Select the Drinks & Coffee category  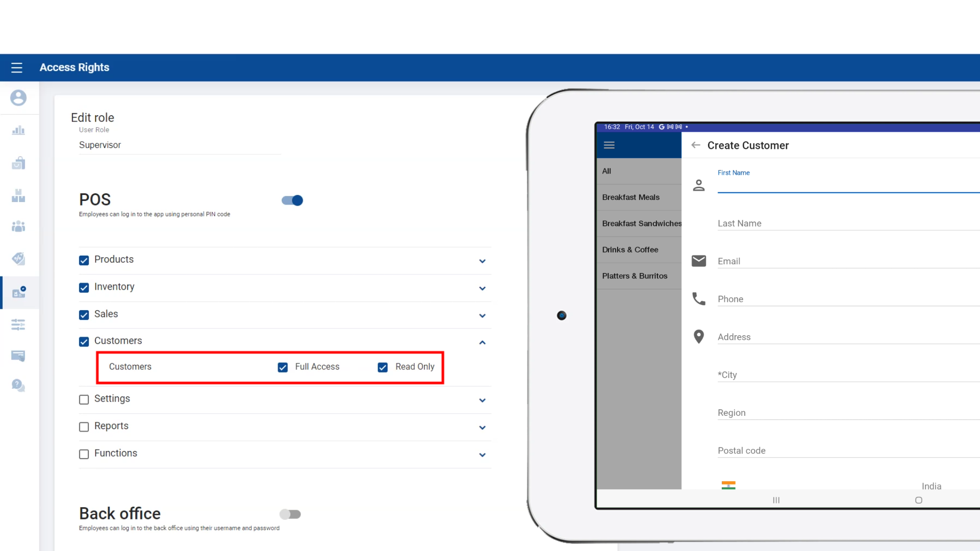point(630,250)
